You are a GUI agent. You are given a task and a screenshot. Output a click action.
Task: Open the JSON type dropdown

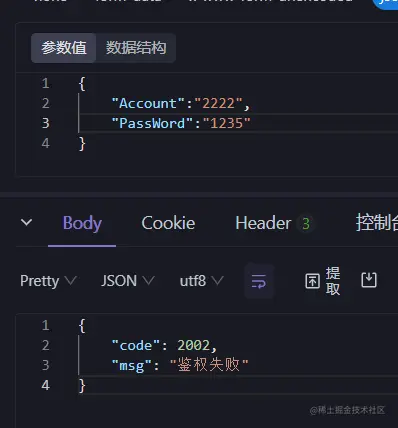pos(128,281)
